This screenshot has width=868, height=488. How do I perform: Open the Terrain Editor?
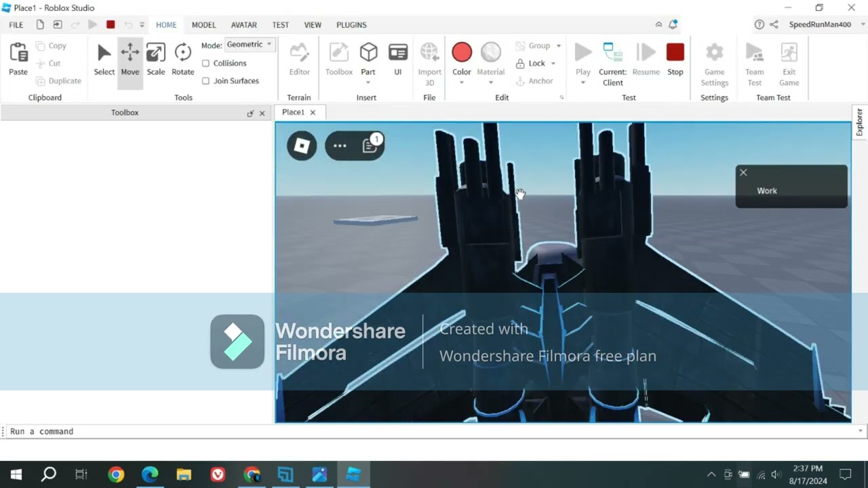coord(299,60)
